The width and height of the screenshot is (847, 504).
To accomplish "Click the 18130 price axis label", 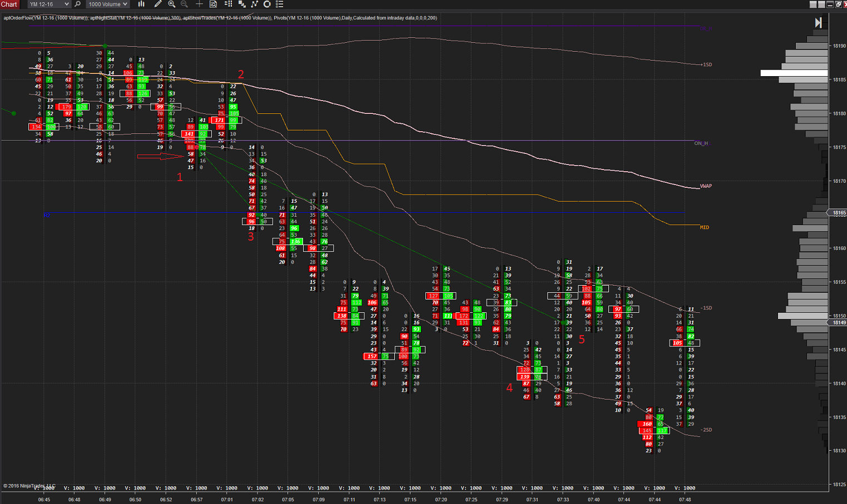I will point(839,451).
